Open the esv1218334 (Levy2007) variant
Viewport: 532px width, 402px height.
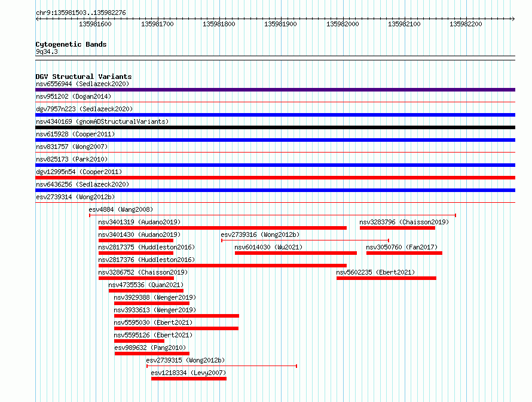coord(188,373)
